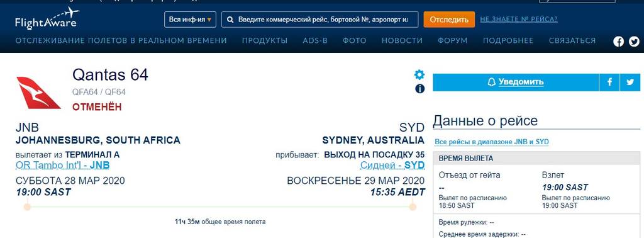Image resolution: width=644 pixels, height=238 pixels.
Task: Click 'Данные о рейсе' heading
Action: (x=485, y=121)
